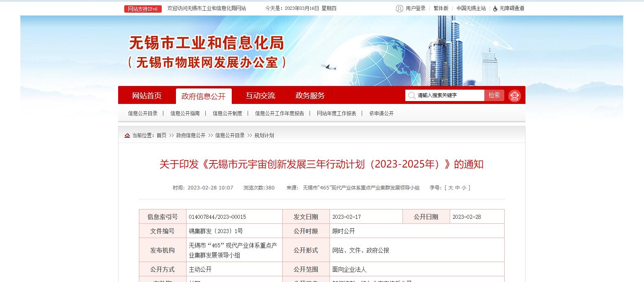Open 依申请公开 link
This screenshot has width=644, height=282.
(381, 114)
